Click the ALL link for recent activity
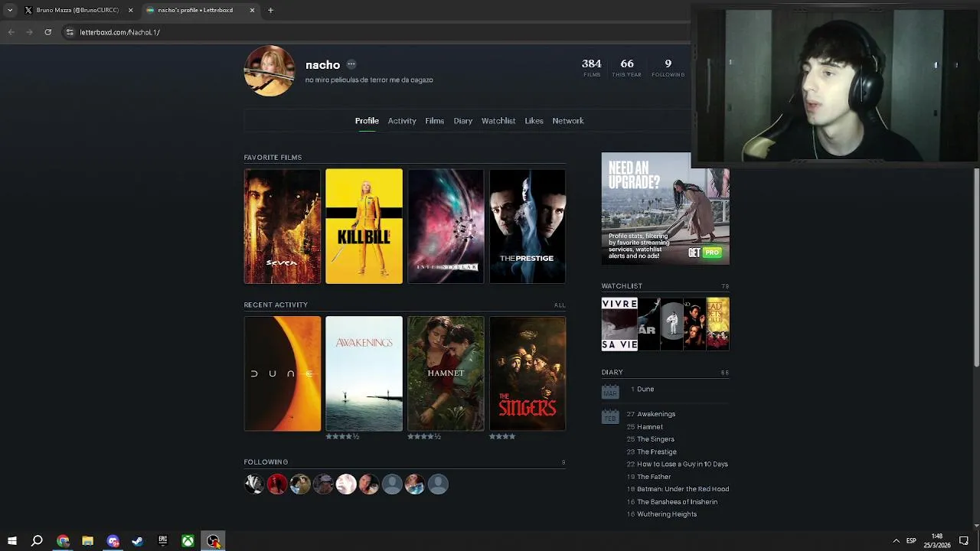Screen dimensions: 980x551 point(560,305)
